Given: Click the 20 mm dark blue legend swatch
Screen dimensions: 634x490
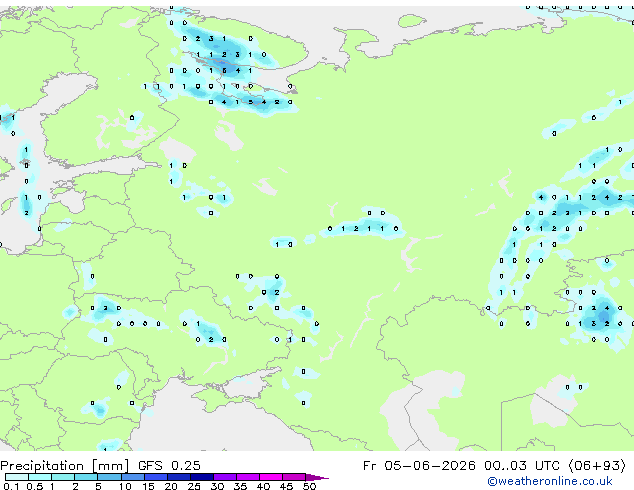Looking at the screenshot, I should [x=179, y=477].
